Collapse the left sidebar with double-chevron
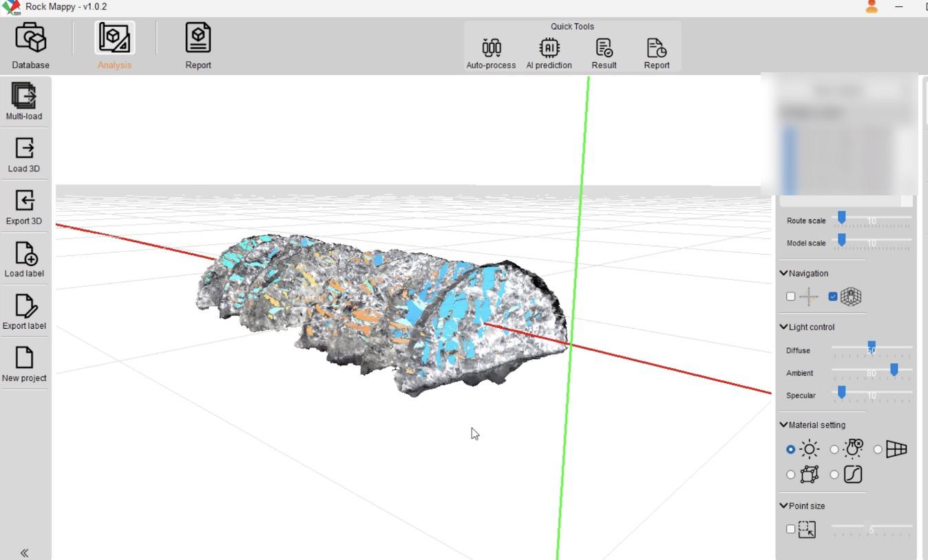928x560 pixels. click(24, 552)
